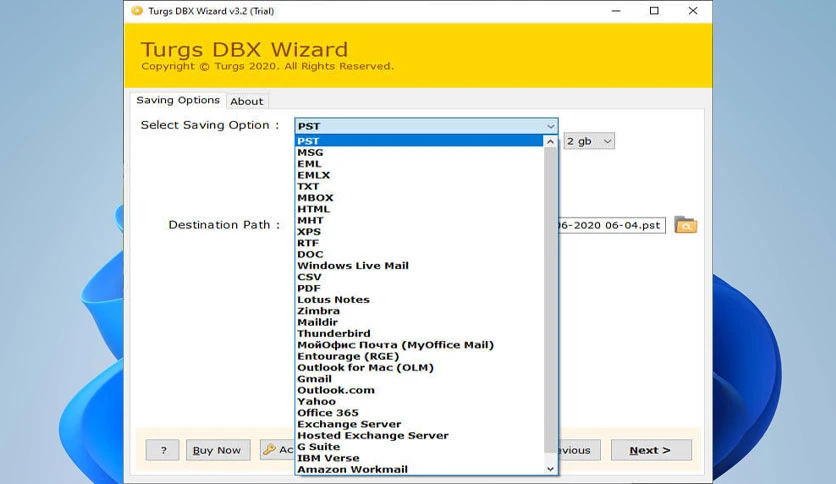Choose EML from the list
Viewport: 836px width, 484px height.
tap(420, 164)
